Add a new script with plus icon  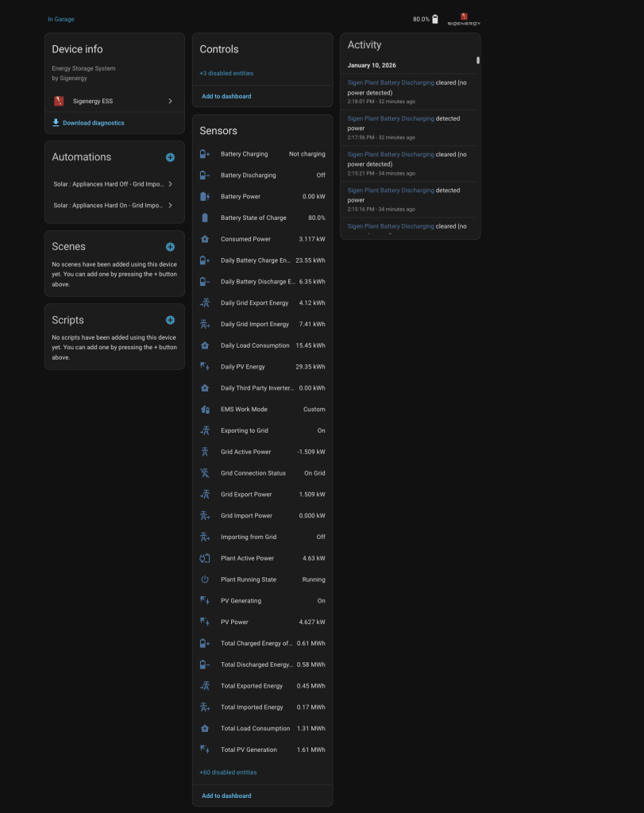pyautogui.click(x=170, y=320)
